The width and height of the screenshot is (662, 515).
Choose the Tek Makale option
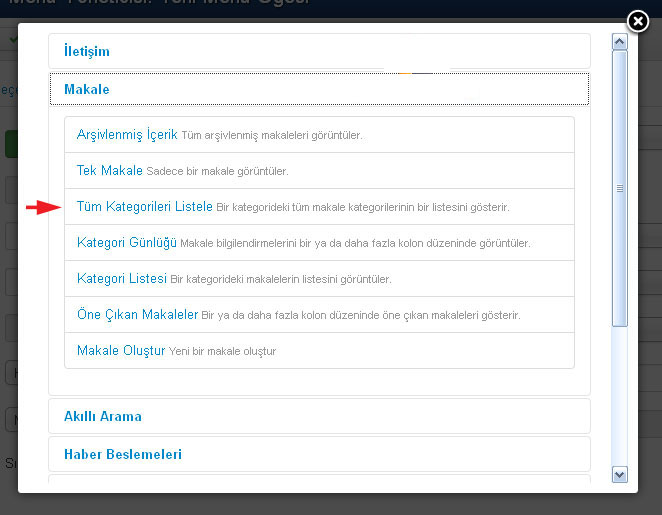(110, 170)
